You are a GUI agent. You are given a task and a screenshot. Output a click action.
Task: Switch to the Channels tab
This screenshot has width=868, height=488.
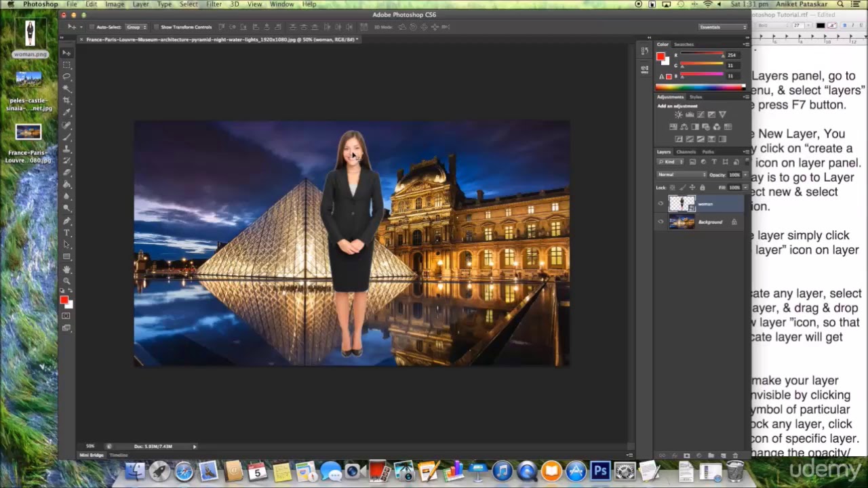686,152
